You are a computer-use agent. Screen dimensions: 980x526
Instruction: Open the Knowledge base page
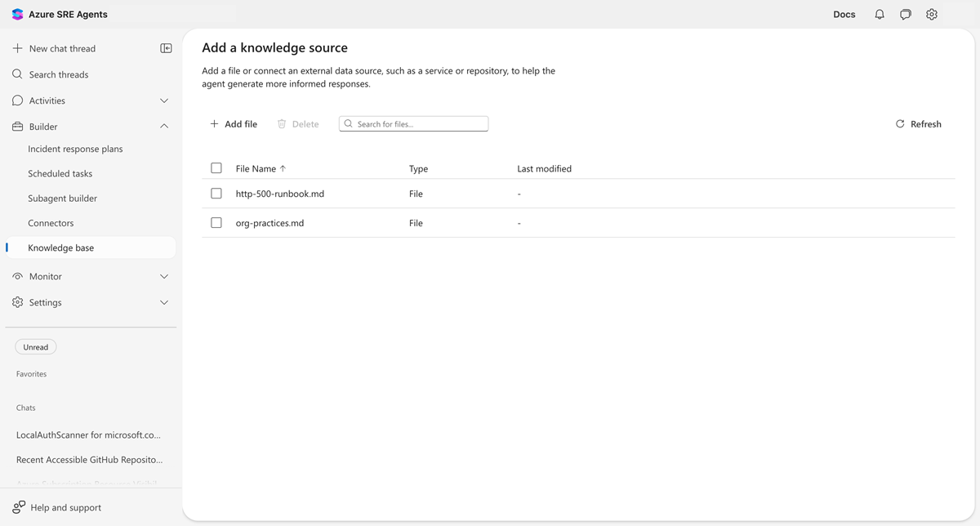(x=62, y=247)
